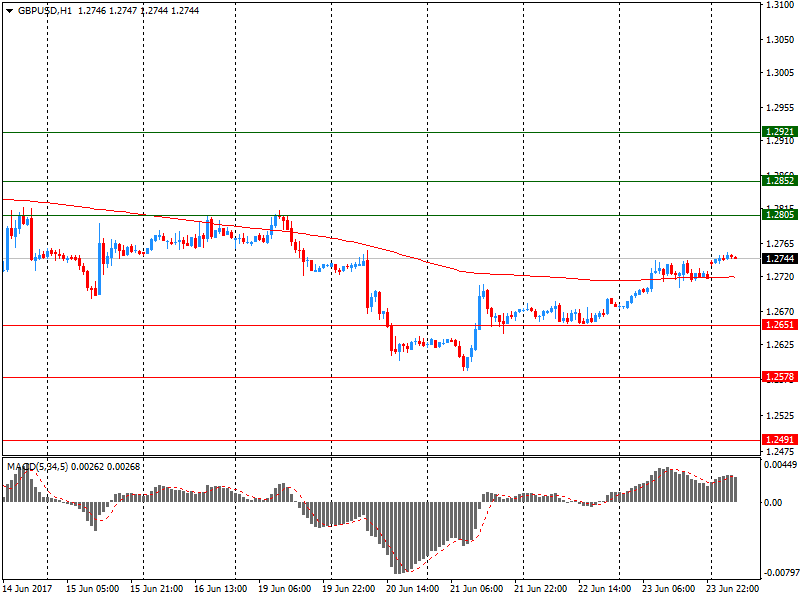Viewport: 800px width, 600px height.
Task: Select the 1.2805 green resistance level label
Action: click(x=780, y=215)
